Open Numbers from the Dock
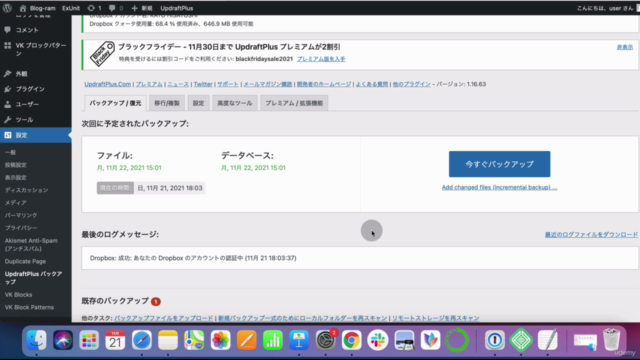This screenshot has height=360, width=640. pyautogui.click(x=273, y=340)
